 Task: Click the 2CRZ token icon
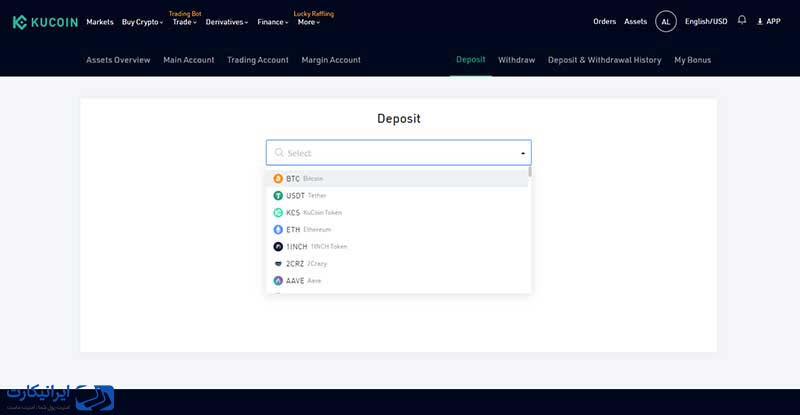point(278,263)
